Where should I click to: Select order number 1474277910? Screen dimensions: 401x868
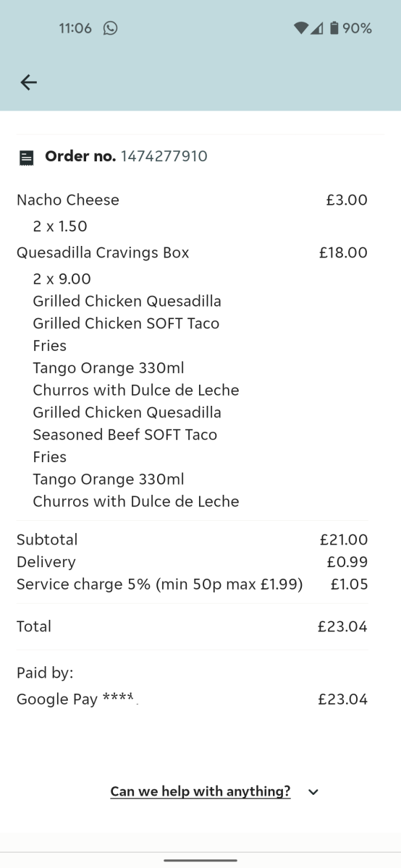(164, 156)
